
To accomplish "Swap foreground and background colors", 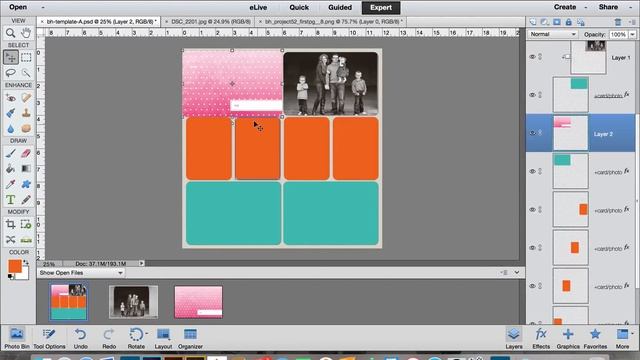I will (x=26, y=262).
